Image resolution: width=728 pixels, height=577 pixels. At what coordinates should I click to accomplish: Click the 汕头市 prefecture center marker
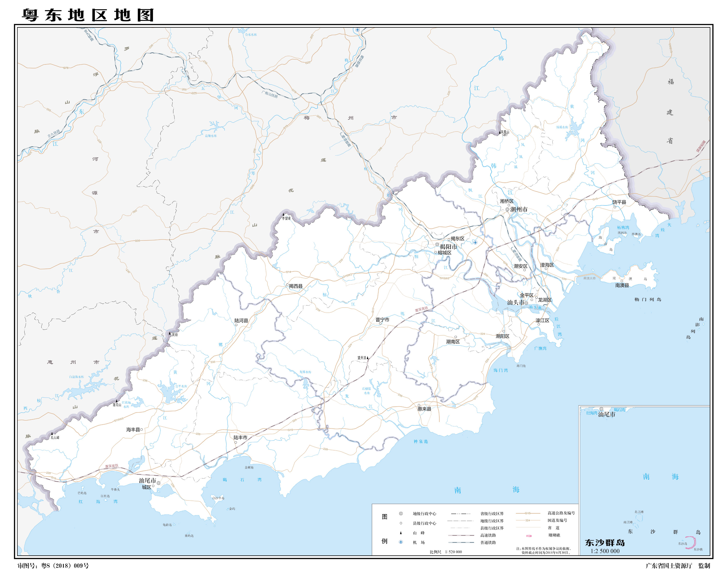[526, 303]
